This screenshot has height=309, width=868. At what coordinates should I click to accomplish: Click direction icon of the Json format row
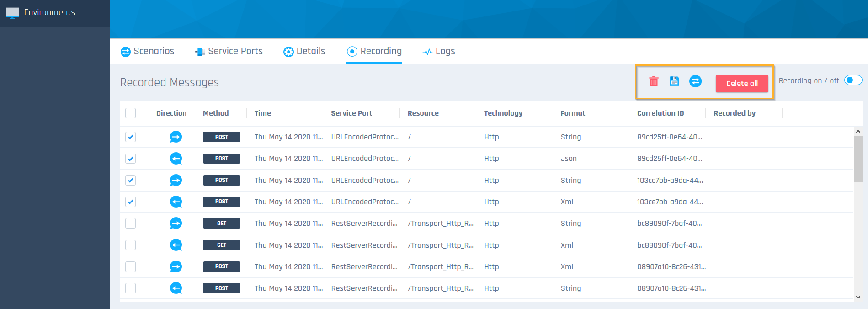coord(176,159)
